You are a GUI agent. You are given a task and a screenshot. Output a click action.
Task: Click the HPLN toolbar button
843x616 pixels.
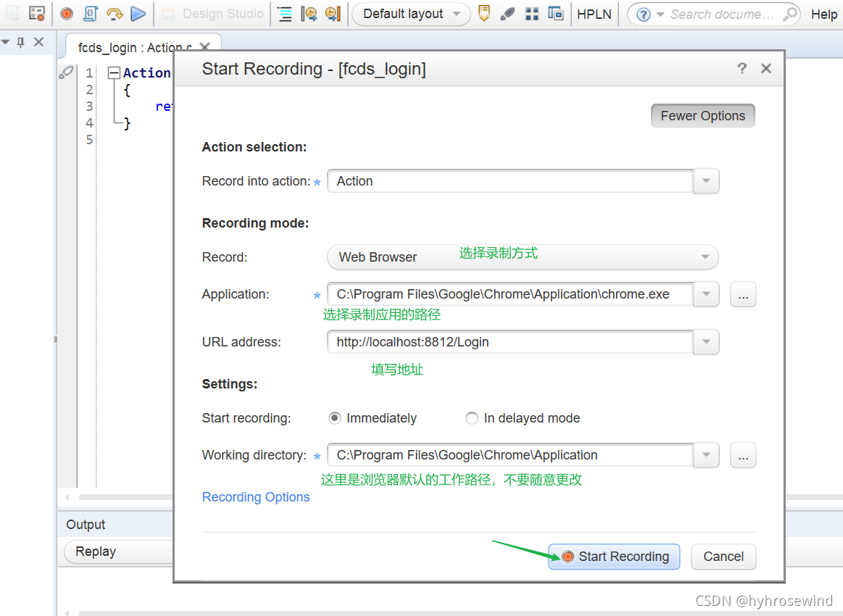point(594,14)
